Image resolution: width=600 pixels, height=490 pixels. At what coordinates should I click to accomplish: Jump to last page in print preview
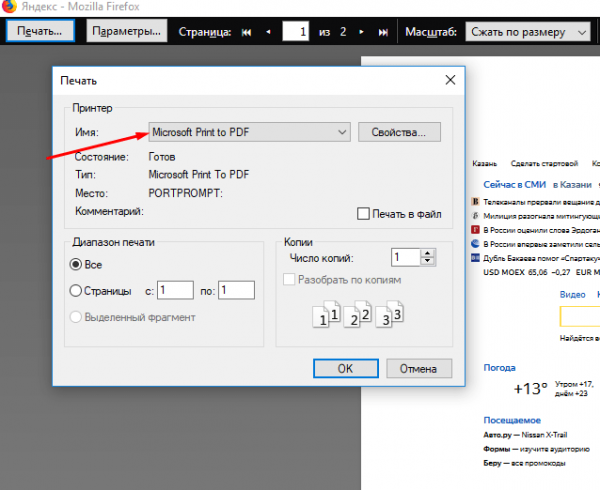[383, 32]
